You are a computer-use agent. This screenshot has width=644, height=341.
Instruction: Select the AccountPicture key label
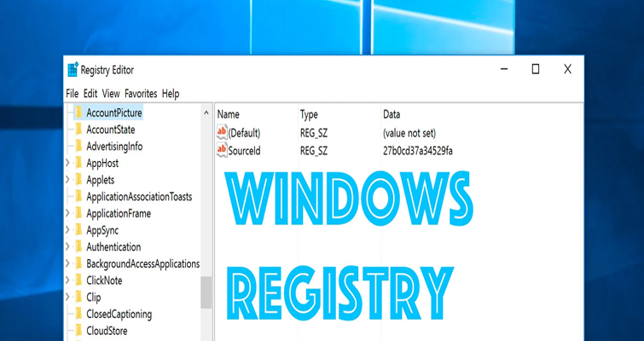pos(114,113)
